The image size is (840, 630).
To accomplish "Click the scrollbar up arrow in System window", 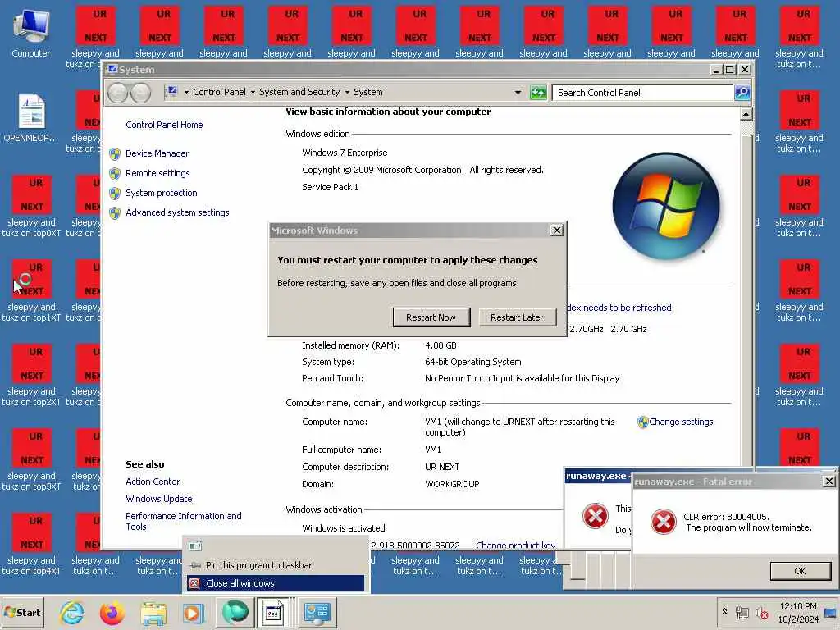I will tap(746, 114).
